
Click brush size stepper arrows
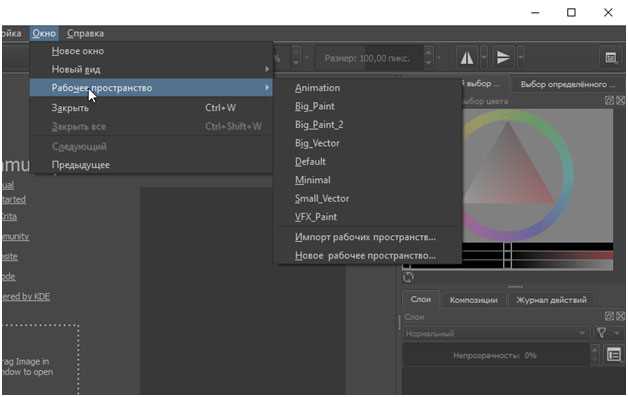428,58
